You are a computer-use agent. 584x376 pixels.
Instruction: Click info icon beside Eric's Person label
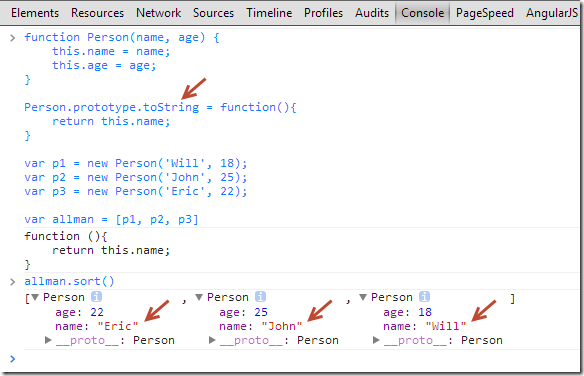(96, 297)
